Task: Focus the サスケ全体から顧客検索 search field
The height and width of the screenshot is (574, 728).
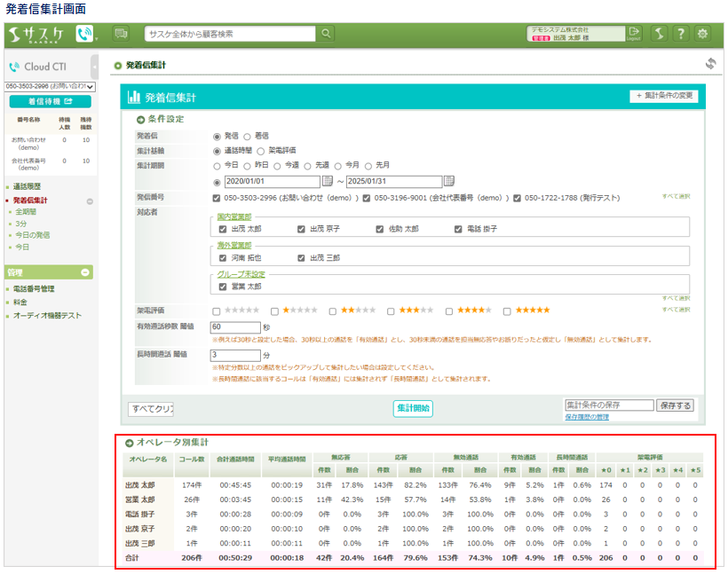Action: pyautogui.click(x=230, y=34)
